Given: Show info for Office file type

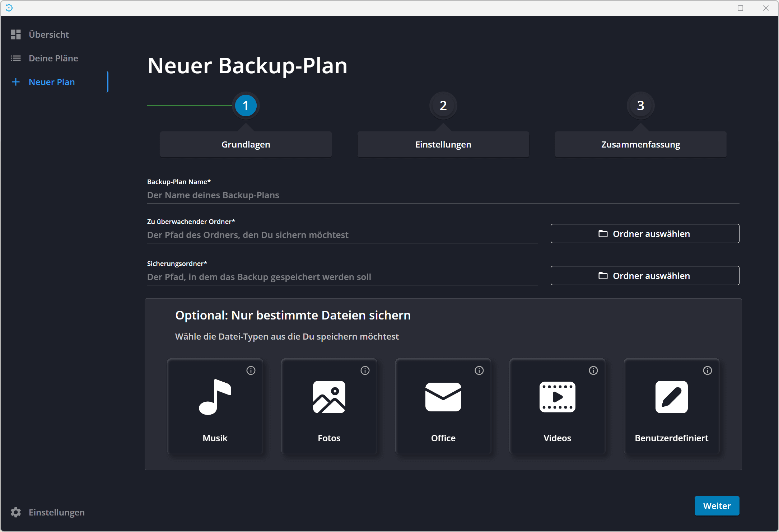Looking at the screenshot, I should (x=479, y=370).
